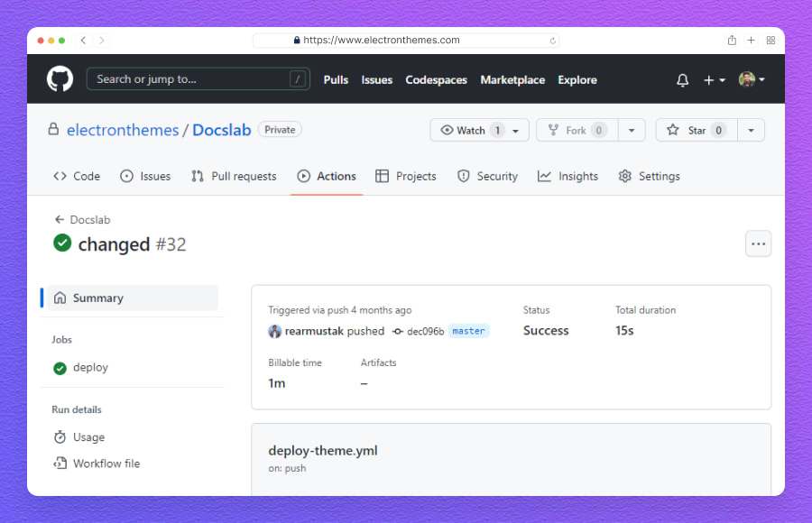Switch to the Projects tab
This screenshot has height=523, width=812.
406,176
